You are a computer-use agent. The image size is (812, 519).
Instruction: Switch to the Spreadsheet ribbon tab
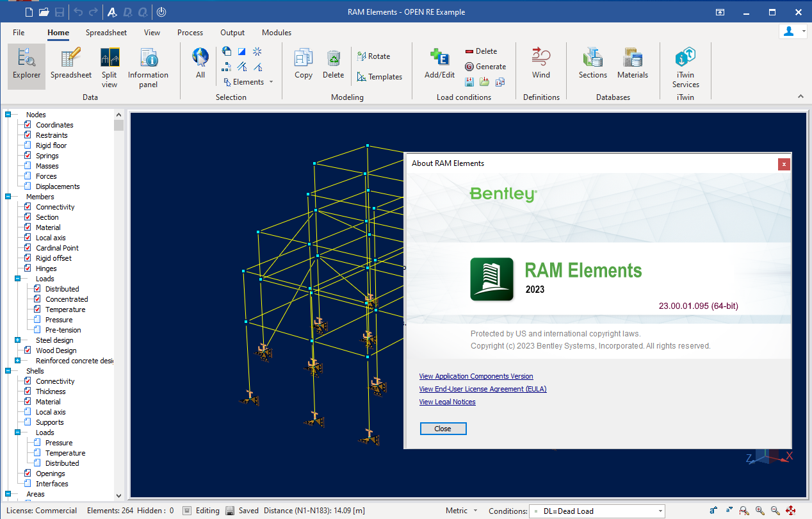coord(106,33)
